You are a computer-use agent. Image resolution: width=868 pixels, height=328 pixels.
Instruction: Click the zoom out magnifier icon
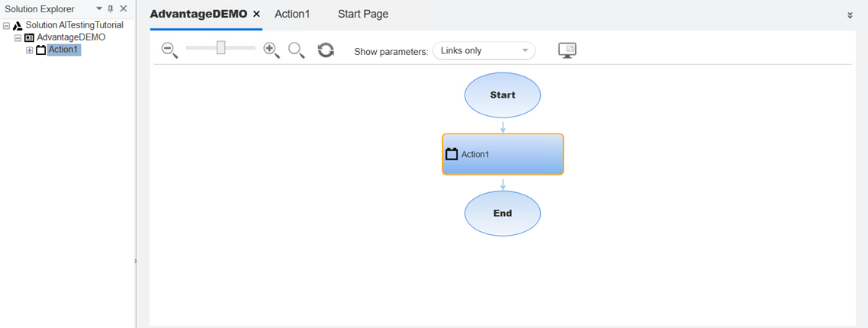169,50
